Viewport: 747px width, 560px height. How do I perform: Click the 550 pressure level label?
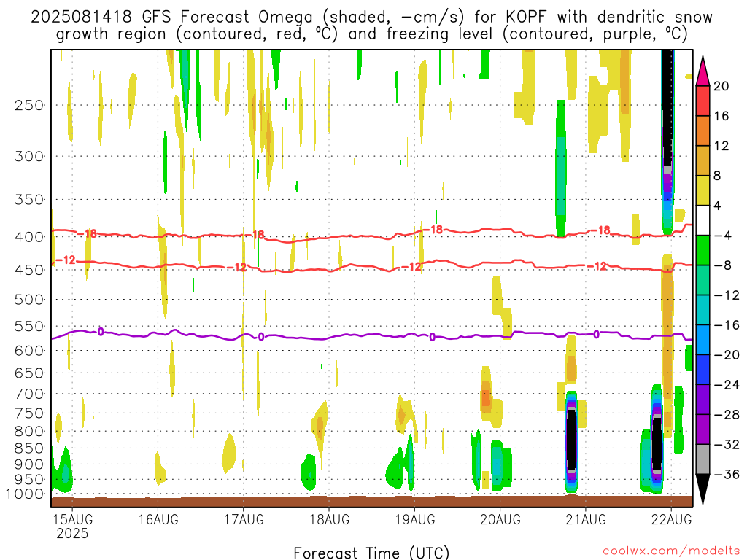(x=29, y=327)
